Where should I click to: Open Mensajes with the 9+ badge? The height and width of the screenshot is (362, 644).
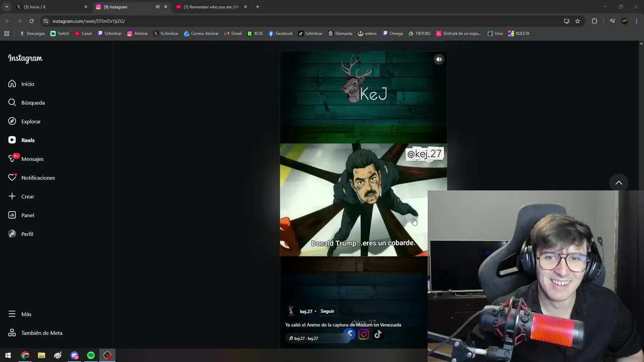coord(26,159)
